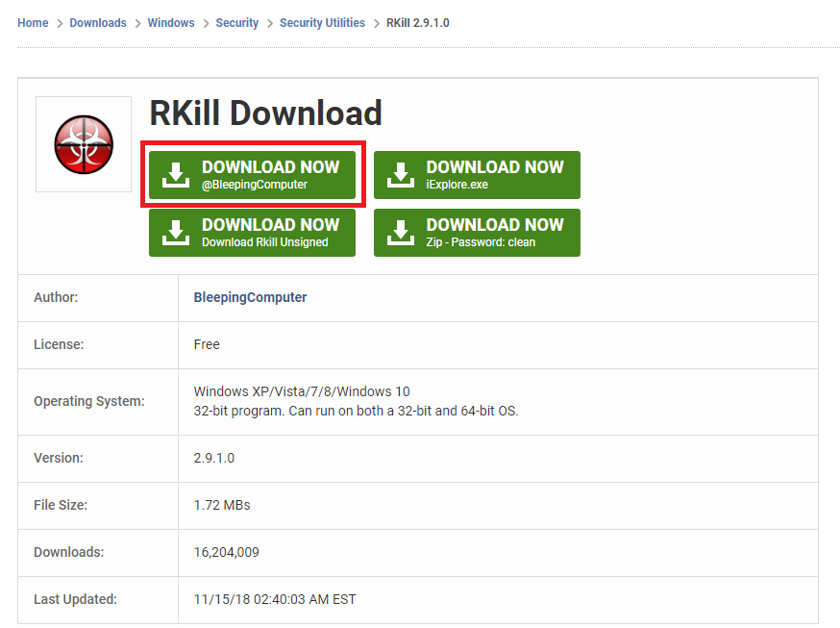Viewport: 840px width, 628px height.
Task: Open the Security Utilities category page
Action: tap(322, 22)
